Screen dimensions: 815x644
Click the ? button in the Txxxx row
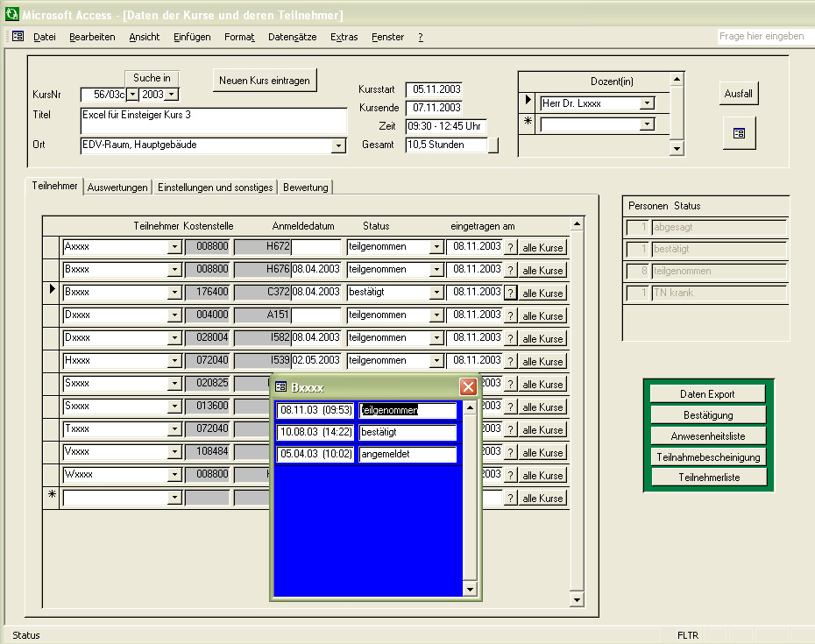(510, 430)
